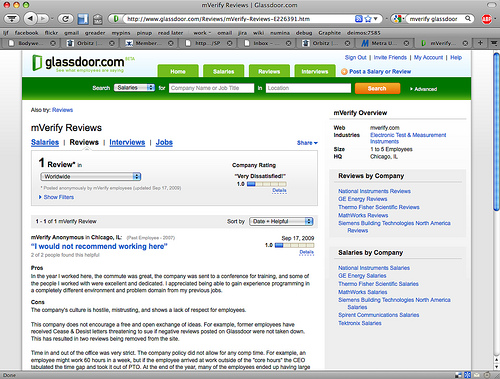Click the Electronic Test & Measurement Instruments link
Viewport: 500px width, 379px height.
408,138
